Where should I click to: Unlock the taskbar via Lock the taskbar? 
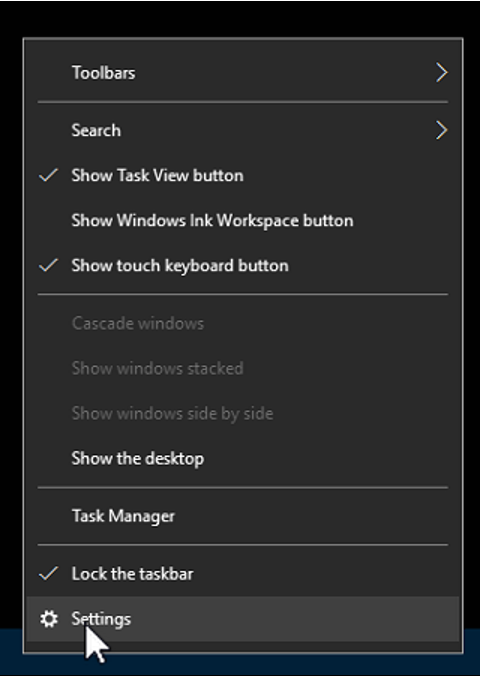click(243, 573)
